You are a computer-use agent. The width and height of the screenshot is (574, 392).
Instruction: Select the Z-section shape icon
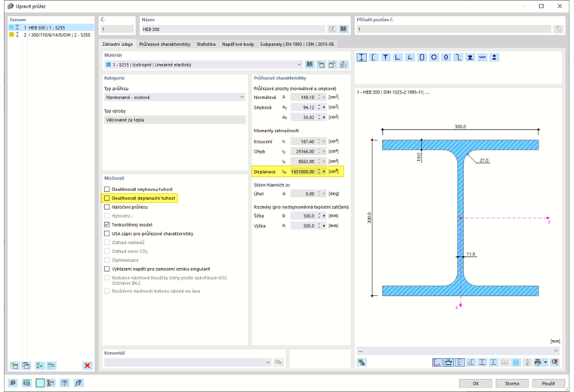click(458, 57)
